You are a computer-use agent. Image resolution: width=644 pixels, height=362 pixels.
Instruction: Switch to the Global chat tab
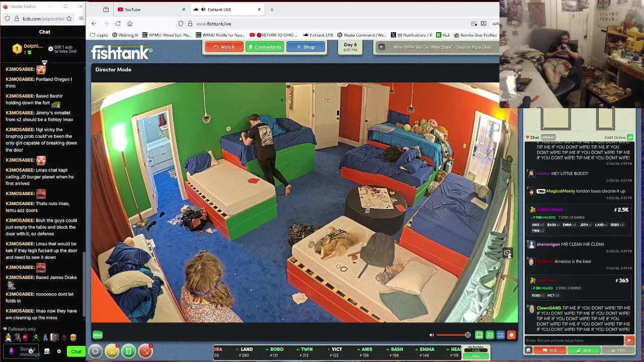(548, 137)
